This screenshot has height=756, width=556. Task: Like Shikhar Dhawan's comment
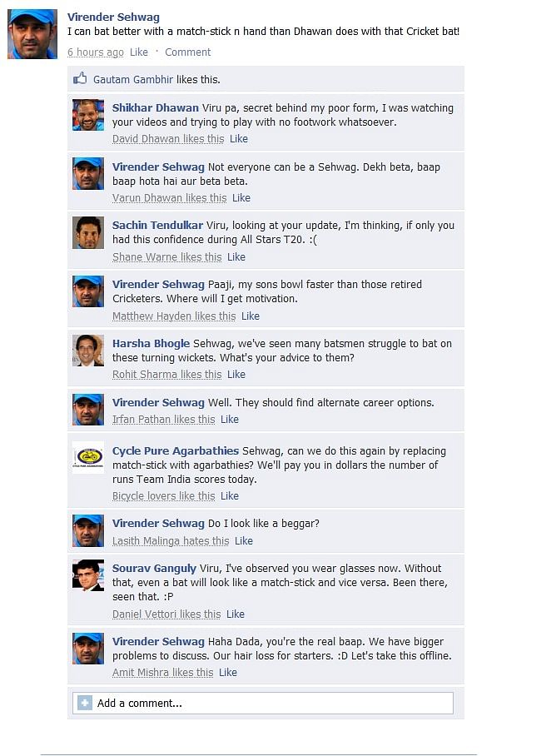(x=239, y=139)
